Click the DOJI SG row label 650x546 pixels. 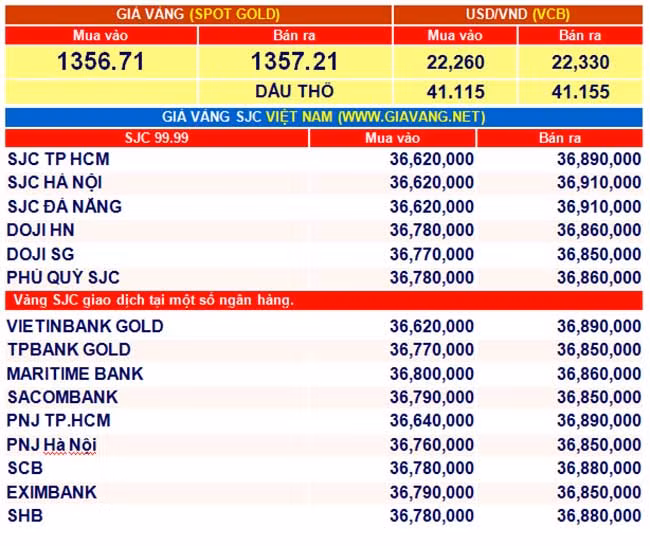click(41, 254)
